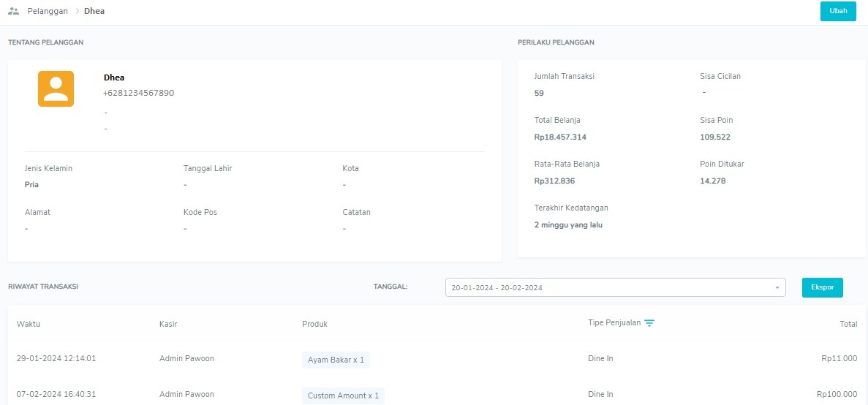Click the Ubah button
Image resolution: width=868 pixels, height=405 pixels.
pos(837,12)
